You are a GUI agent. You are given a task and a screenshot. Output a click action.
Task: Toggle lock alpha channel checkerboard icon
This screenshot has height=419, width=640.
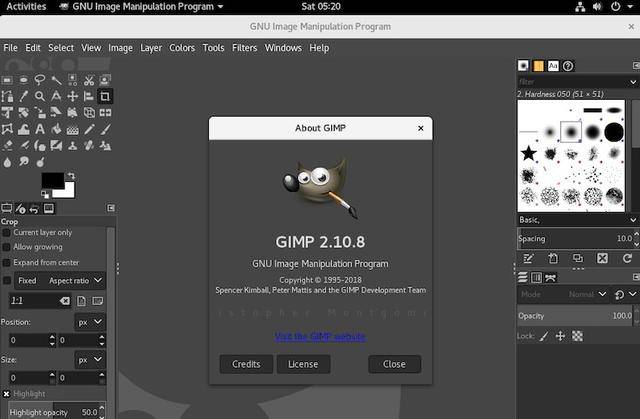(577, 336)
